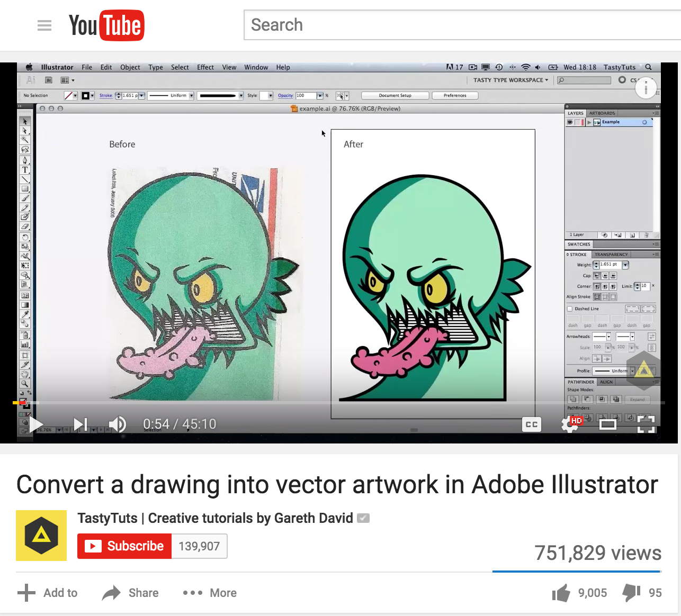Open the Tasty Type Workspace switcher
The width and height of the screenshot is (681, 616).
tap(510, 80)
